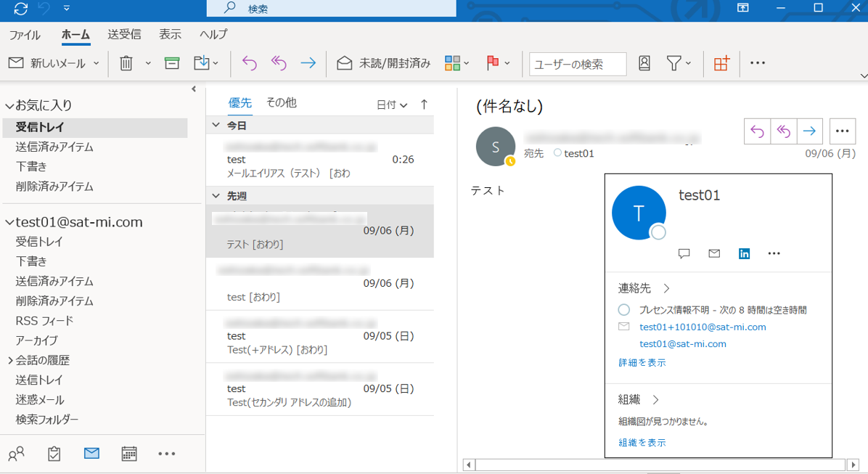Image resolution: width=868 pixels, height=474 pixels.
Task: Open 削除済みアイテム under favorites
Action: point(54,187)
